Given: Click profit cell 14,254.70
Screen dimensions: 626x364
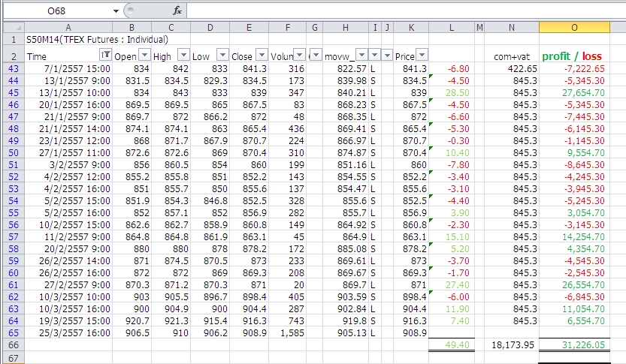Looking at the screenshot, I should [x=574, y=237].
